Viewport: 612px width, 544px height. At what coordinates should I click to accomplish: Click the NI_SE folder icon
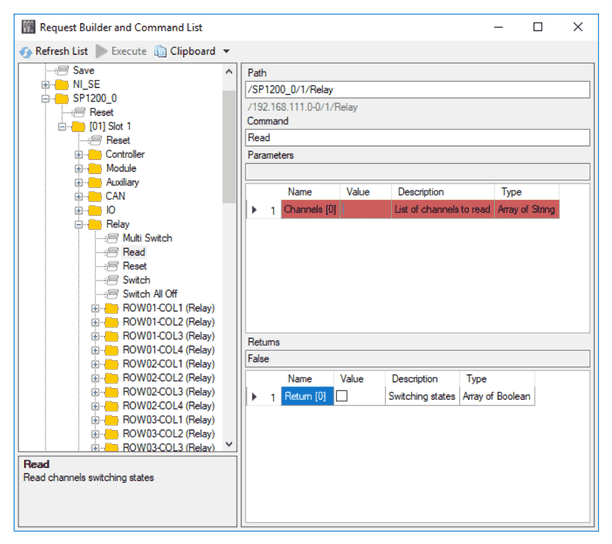tap(62, 84)
